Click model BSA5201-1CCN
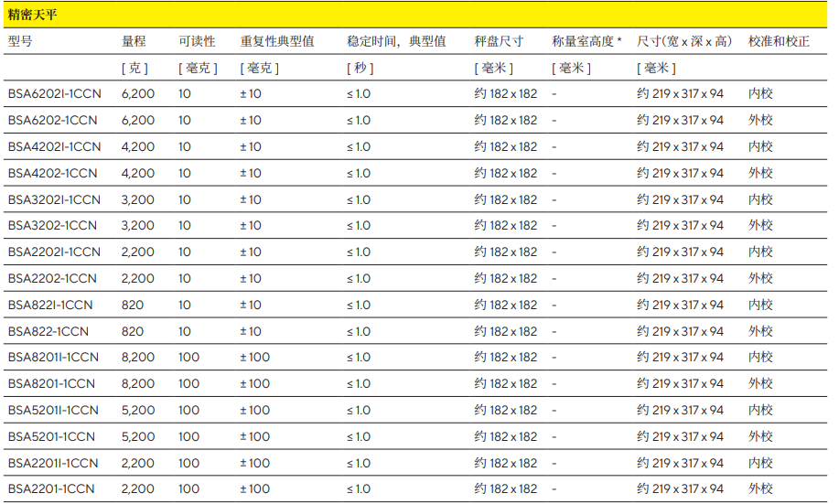 tap(51, 436)
